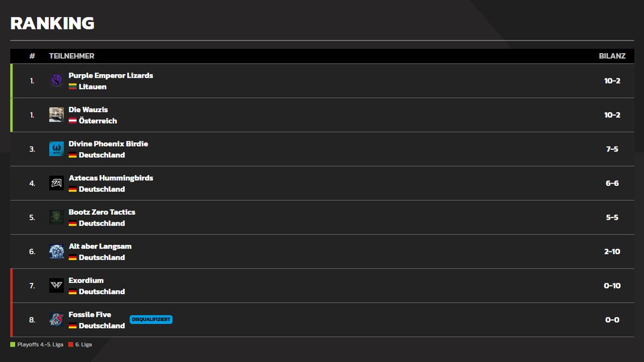Click the Litauen country label
Image resolution: width=644 pixels, height=362 pixels.
[92, 86]
